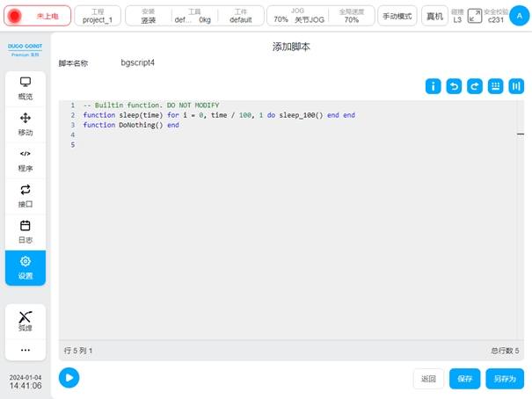
Task: Open the on-screen keyboard icon
Action: (x=495, y=86)
